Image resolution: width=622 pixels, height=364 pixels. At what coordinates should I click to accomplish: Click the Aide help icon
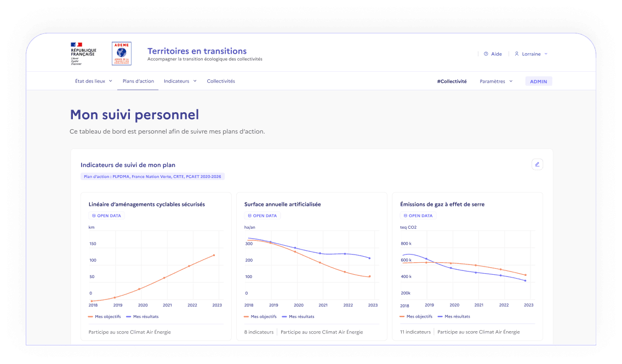[x=486, y=54]
